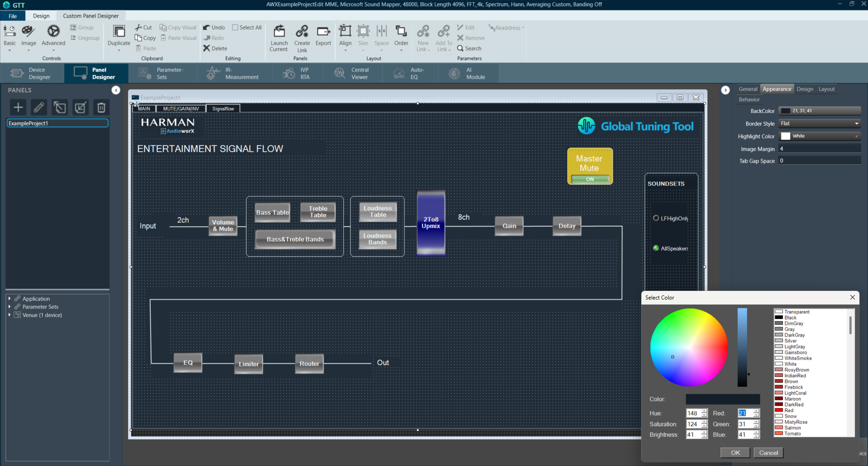The height and width of the screenshot is (466, 868).
Task: Expand the Application tree node
Action: pyautogui.click(x=9, y=299)
